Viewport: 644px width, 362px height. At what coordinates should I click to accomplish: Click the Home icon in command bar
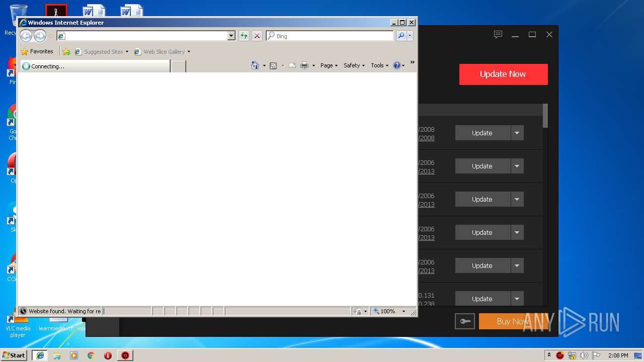(255, 65)
